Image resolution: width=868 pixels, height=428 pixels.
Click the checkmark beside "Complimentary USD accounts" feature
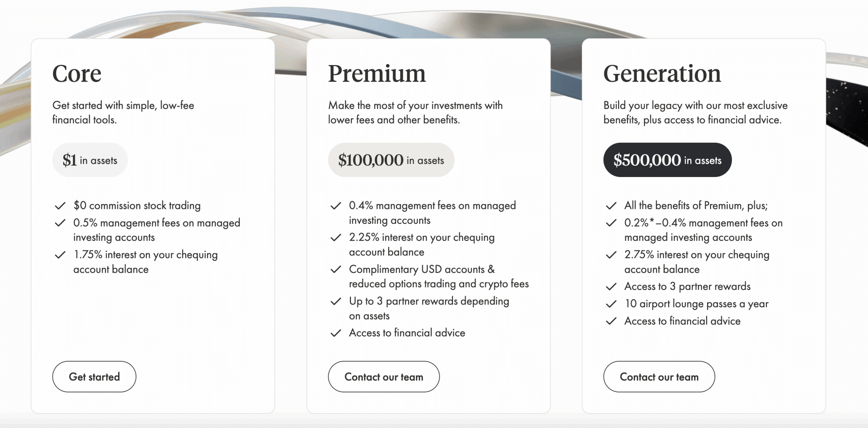[x=336, y=270]
